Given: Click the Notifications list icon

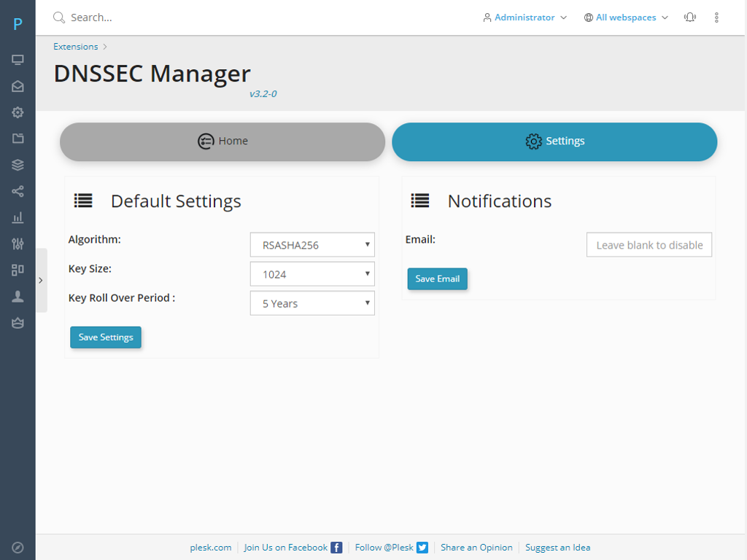Looking at the screenshot, I should (420, 201).
